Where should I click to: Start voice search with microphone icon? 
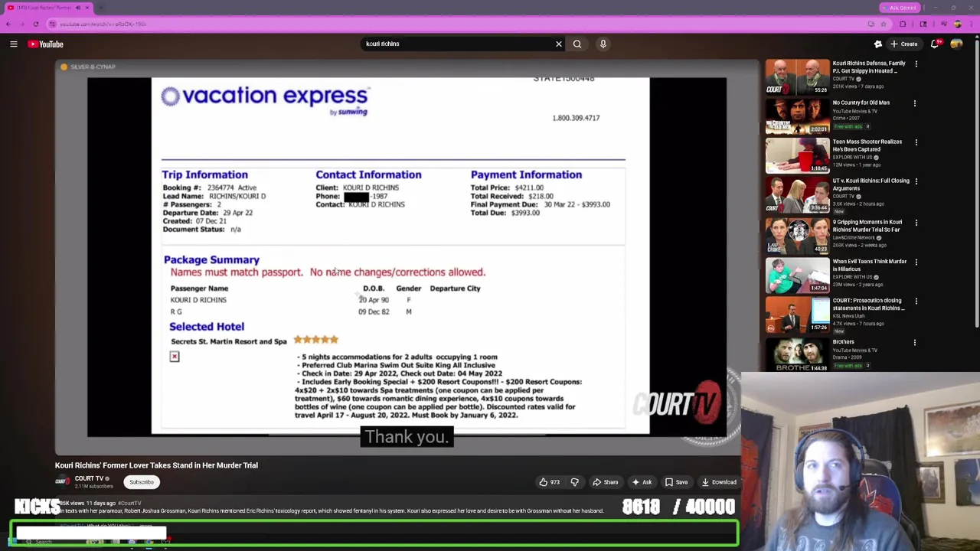click(x=603, y=44)
